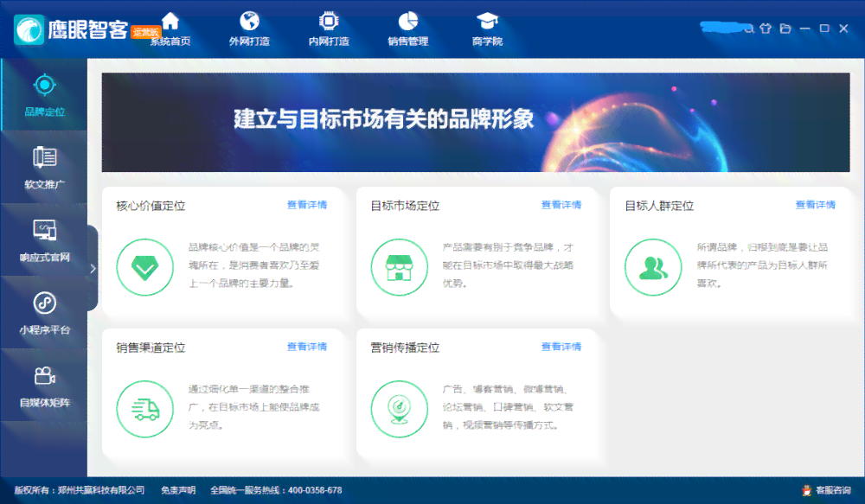Click the 目标人群定位 card title
865x504 pixels.
pyautogui.click(x=659, y=206)
